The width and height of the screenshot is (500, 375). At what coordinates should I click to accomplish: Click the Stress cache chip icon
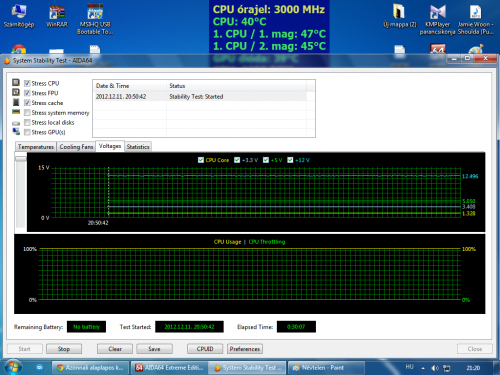coord(16,102)
